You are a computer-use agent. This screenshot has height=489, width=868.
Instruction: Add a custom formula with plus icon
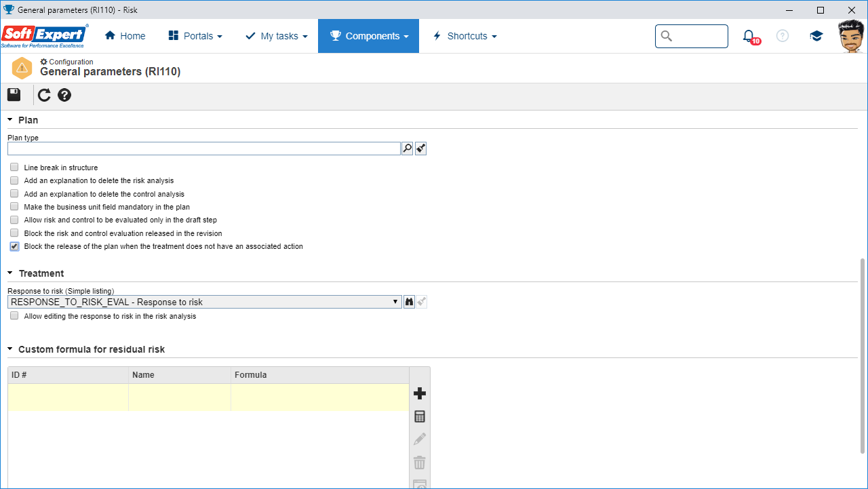(420, 393)
